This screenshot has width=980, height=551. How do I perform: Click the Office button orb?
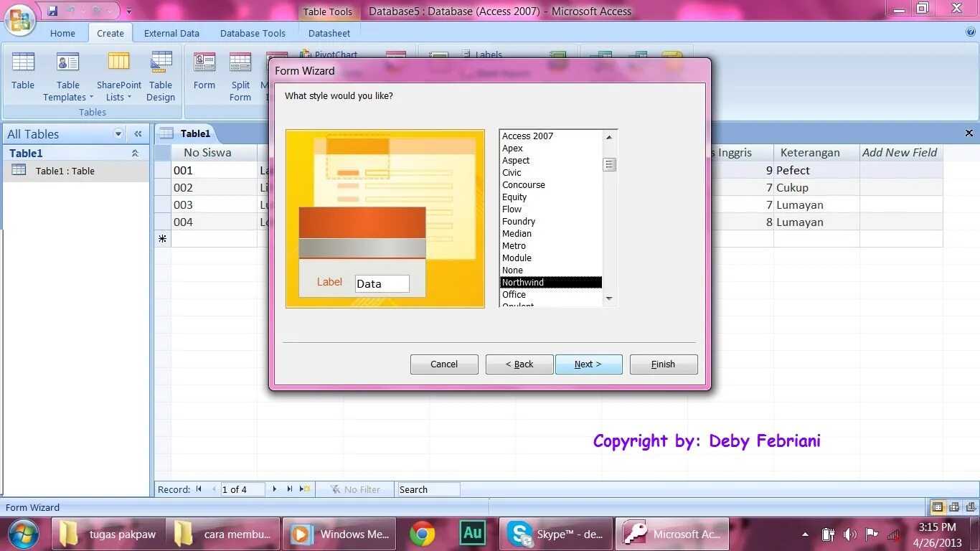pyautogui.click(x=21, y=19)
